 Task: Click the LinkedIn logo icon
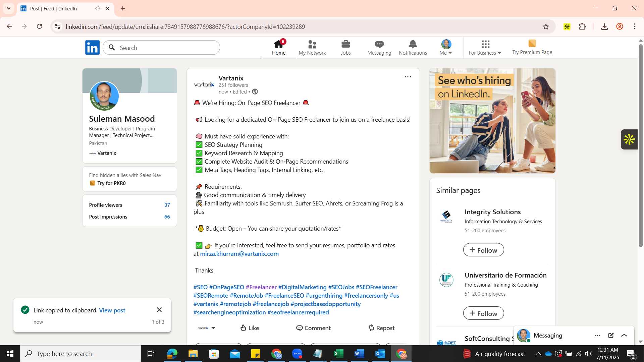click(x=92, y=48)
